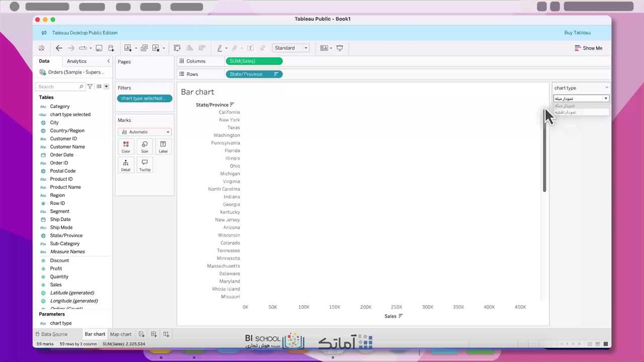Open the Standard fit dropdown
Viewport: 644px width, 362px height.
(x=291, y=48)
